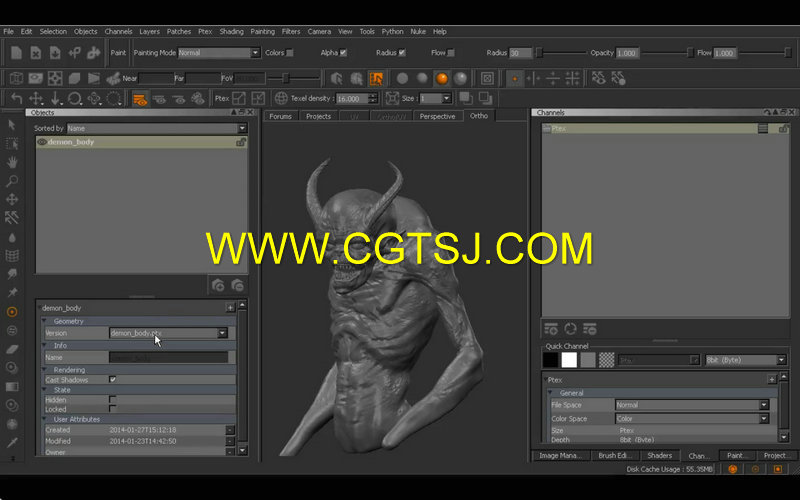Click the orange hexagon icon in status bar
The image size is (800, 500).
pos(733,469)
